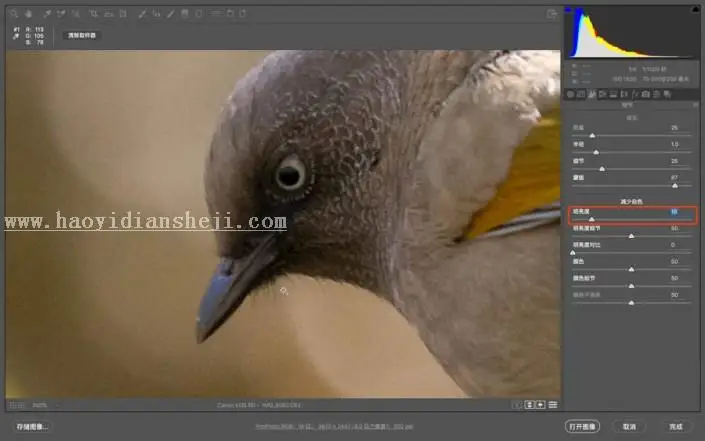Click the Open Image button (打开图像)
This screenshot has width=705, height=441.
(582, 427)
